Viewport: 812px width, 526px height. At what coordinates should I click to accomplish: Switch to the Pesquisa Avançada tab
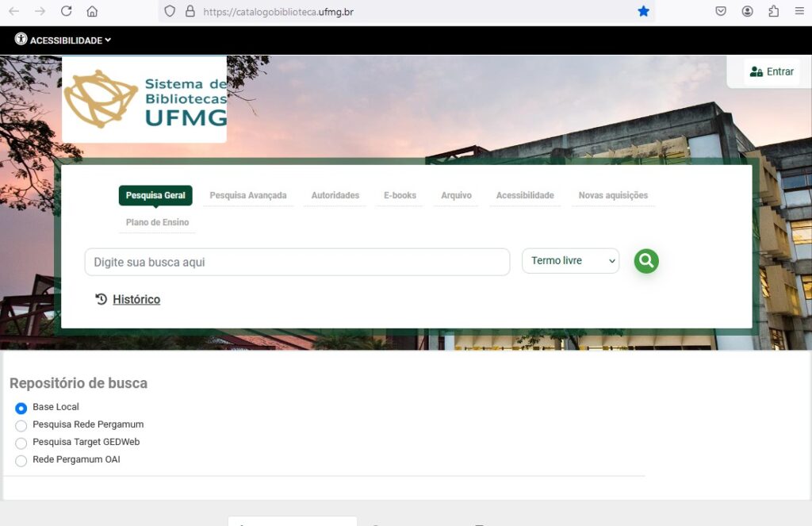(x=248, y=195)
